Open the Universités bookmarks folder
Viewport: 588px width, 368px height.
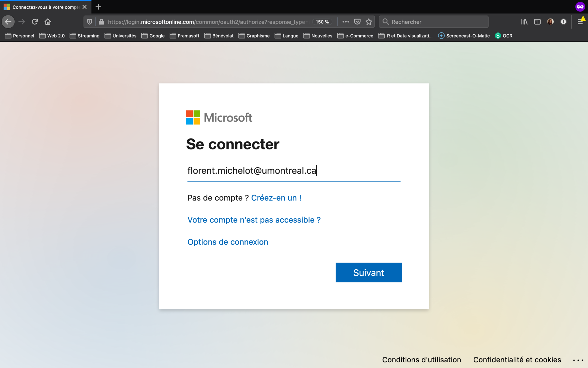121,36
